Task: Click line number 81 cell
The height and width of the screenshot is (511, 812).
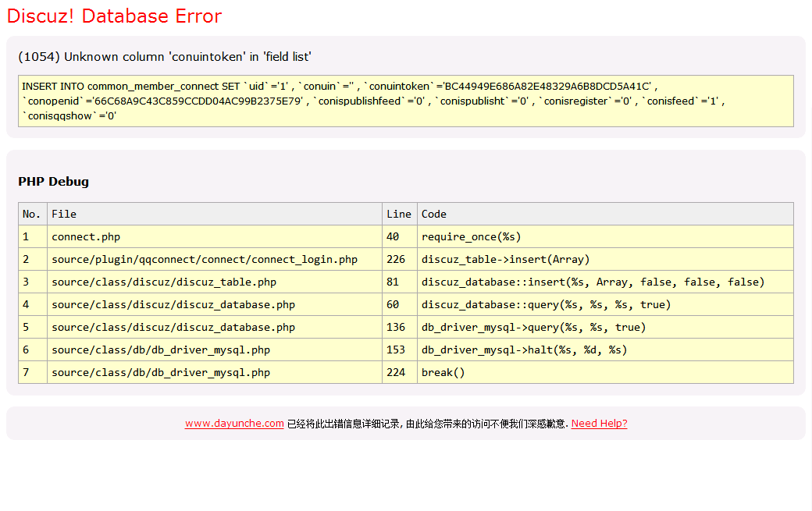Action: 400,282
